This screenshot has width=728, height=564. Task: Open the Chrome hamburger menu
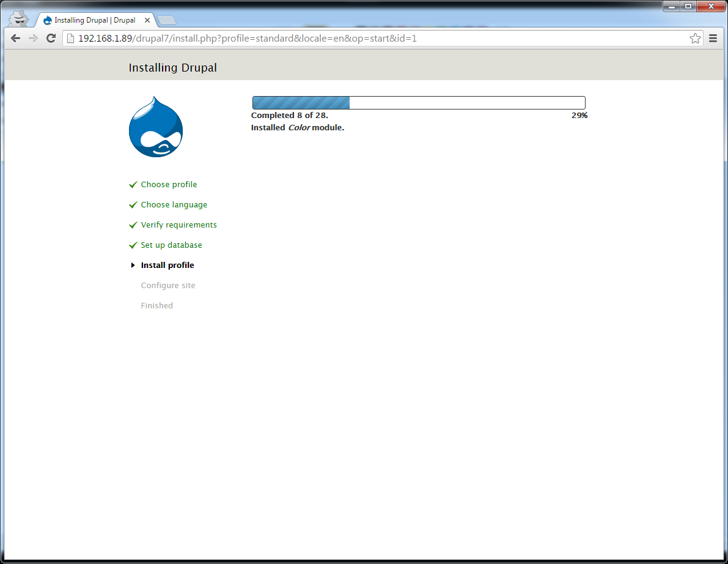713,39
